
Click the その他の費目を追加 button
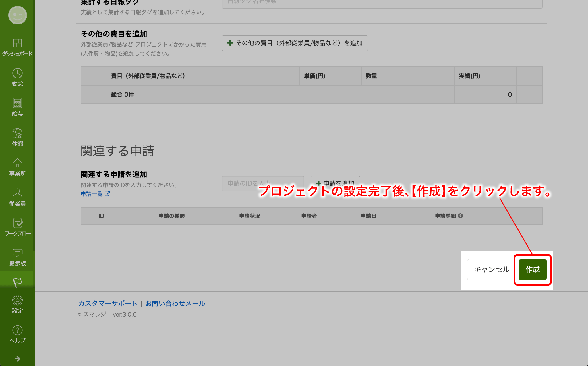click(295, 43)
